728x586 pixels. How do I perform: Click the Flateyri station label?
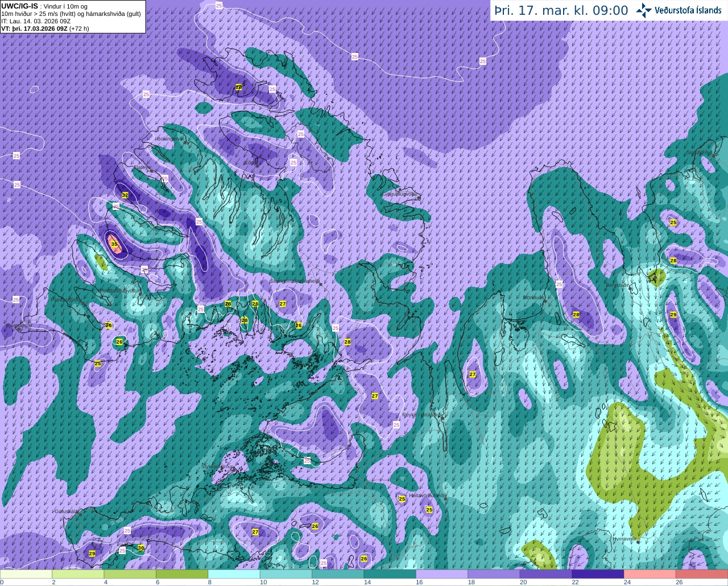pos(142,167)
